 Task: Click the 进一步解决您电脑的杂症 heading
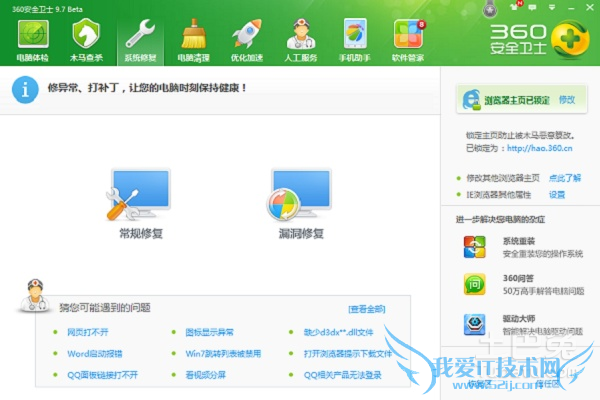pos(500,219)
